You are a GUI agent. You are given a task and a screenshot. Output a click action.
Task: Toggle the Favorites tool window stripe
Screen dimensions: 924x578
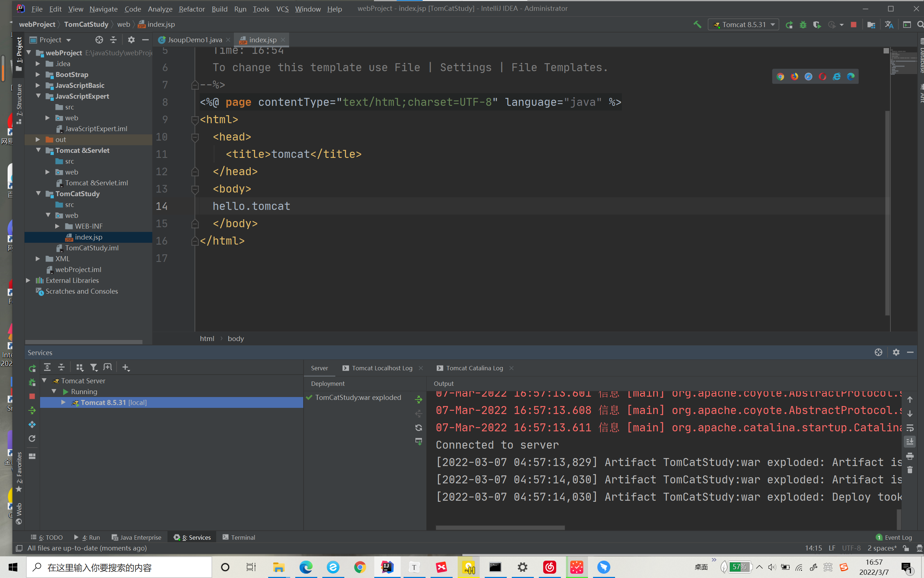(x=19, y=472)
